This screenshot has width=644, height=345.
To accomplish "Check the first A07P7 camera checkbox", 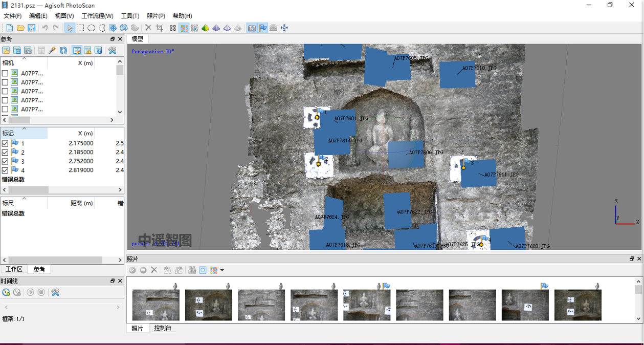I will point(5,73).
